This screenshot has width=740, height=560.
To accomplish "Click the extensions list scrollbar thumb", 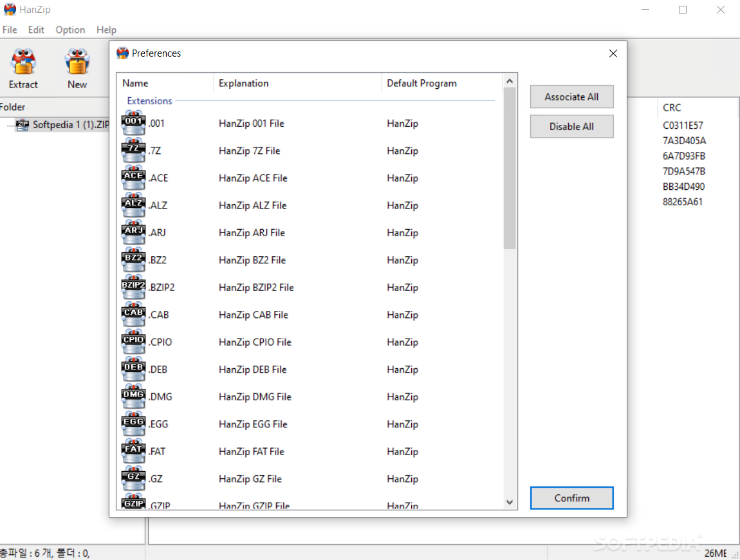I will 509,168.
